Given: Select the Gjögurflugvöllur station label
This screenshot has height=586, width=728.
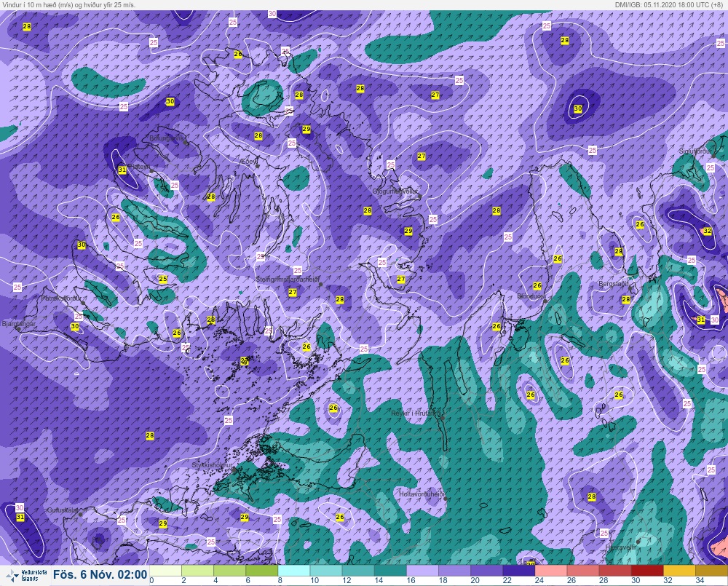Looking at the screenshot, I should (395, 191).
